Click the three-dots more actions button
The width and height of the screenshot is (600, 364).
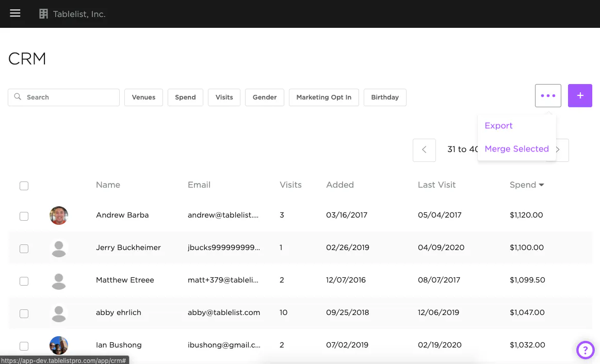548,96
